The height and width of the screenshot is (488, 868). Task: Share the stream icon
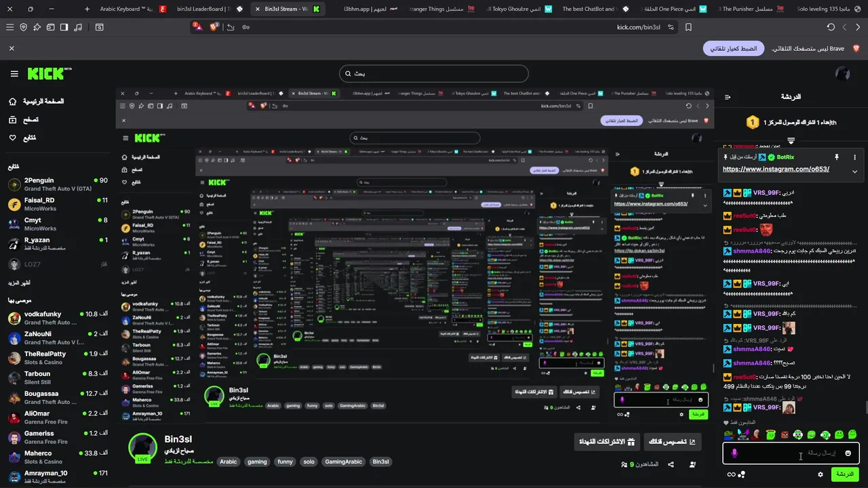[671, 464]
